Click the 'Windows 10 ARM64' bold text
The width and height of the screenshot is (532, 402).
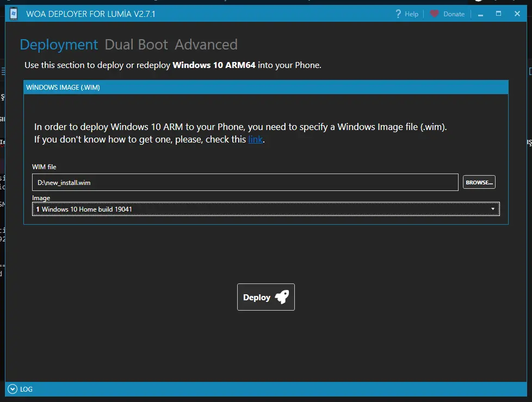point(214,65)
